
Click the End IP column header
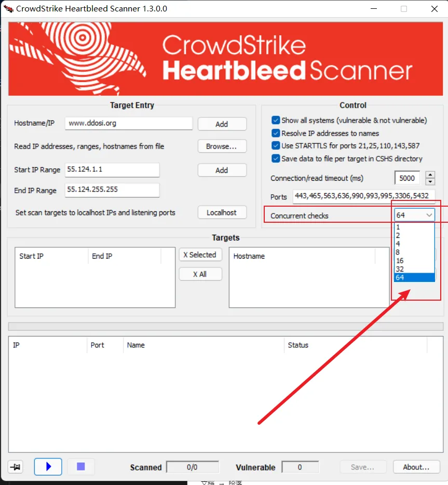[125, 256]
